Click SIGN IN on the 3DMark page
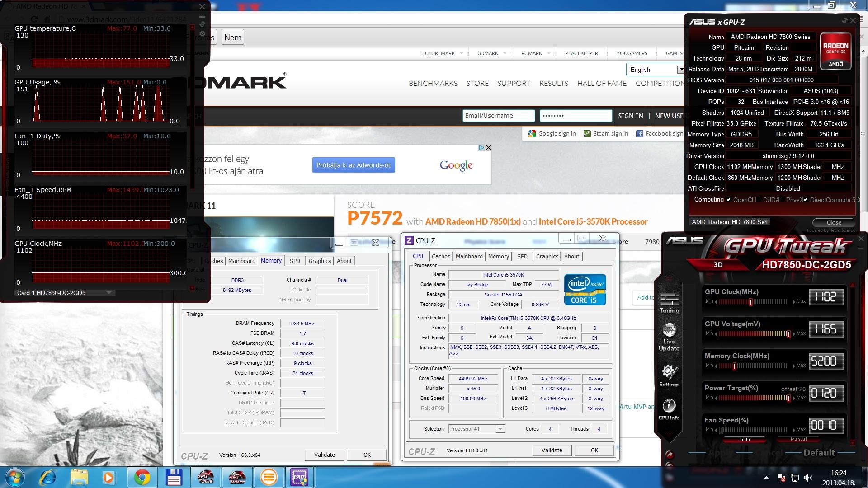 (x=630, y=116)
